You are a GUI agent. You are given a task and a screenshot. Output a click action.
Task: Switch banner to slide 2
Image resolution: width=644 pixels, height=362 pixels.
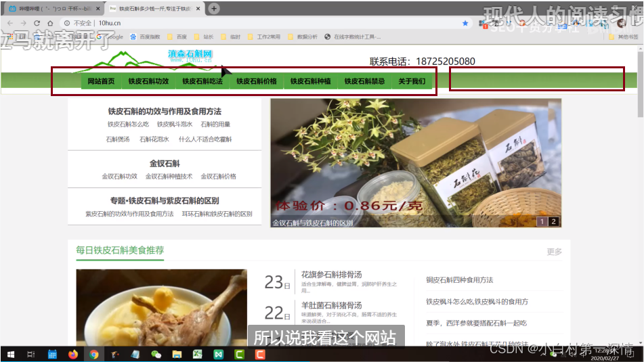(x=553, y=222)
